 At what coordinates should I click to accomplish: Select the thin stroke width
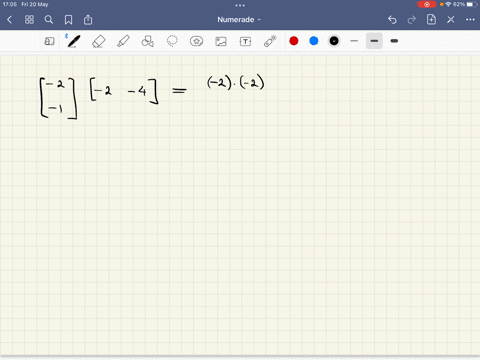(354, 41)
